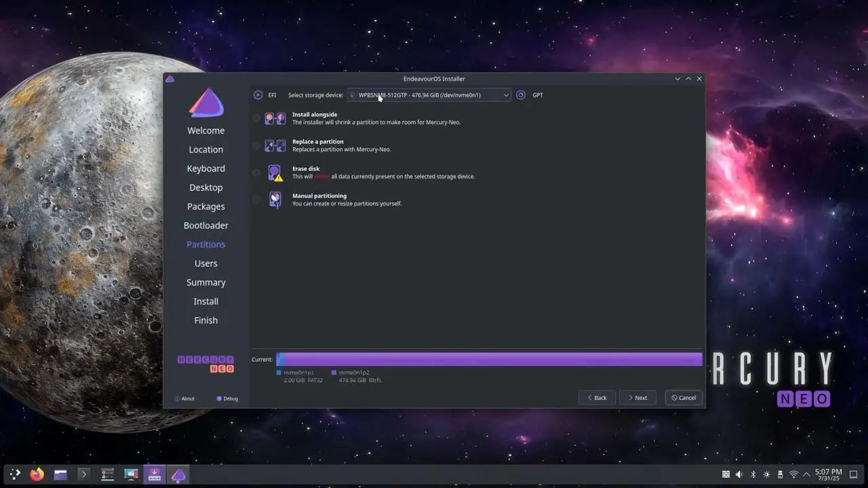
Task: Select the Replace a partition radio button
Action: tap(256, 145)
